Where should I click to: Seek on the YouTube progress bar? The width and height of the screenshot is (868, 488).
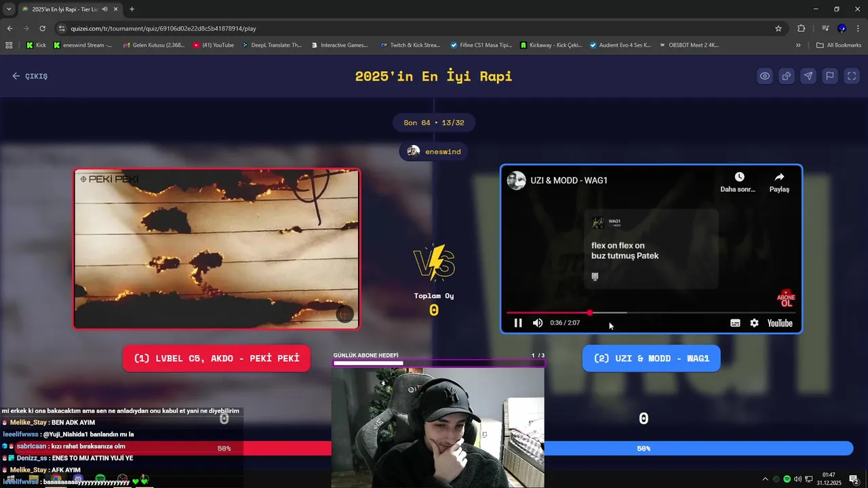(x=651, y=313)
